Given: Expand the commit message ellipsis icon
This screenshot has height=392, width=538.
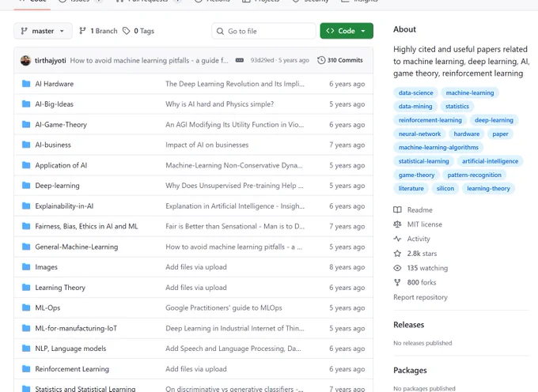Looking at the screenshot, I should coord(240,60).
